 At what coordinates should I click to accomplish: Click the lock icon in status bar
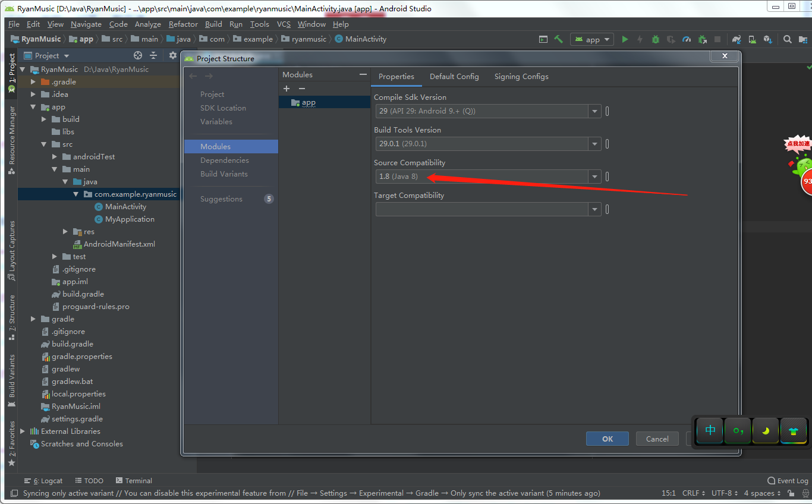791,493
